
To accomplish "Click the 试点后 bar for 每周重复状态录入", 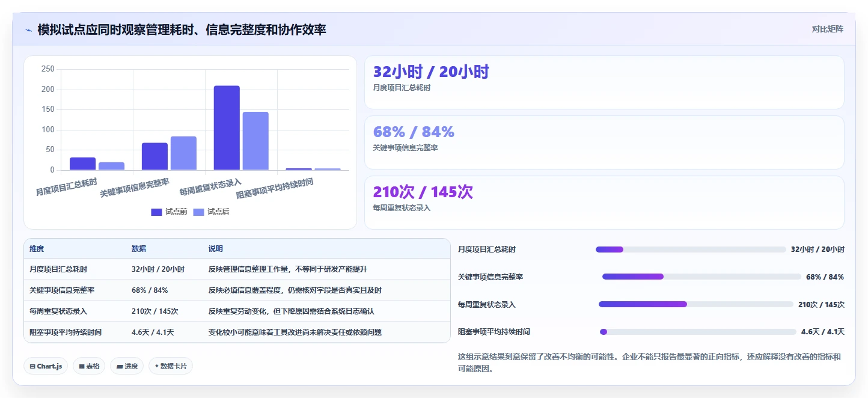I will (255, 141).
